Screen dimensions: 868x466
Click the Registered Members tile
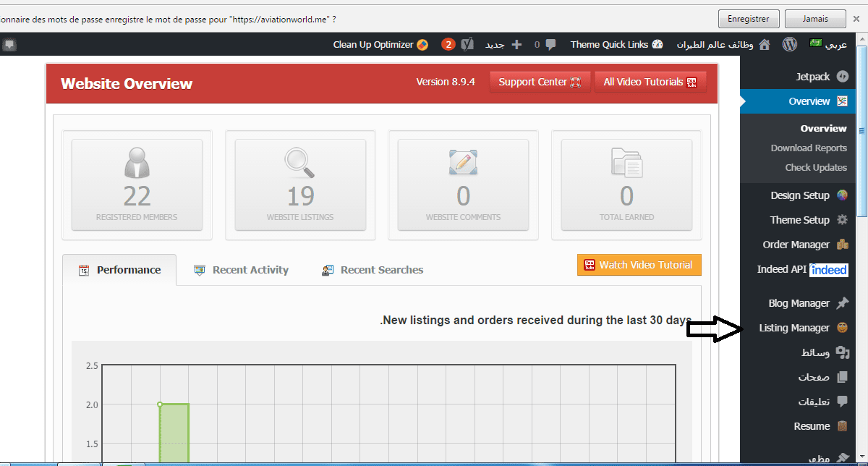pyautogui.click(x=137, y=185)
